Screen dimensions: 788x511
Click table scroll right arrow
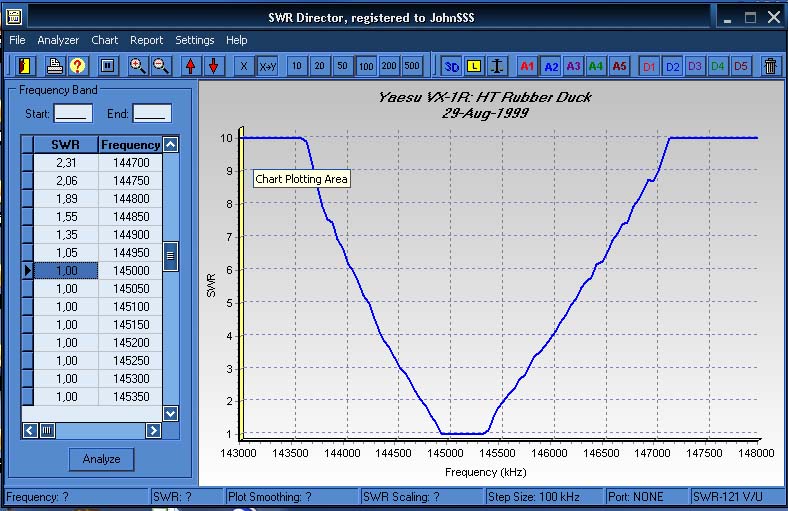click(153, 431)
